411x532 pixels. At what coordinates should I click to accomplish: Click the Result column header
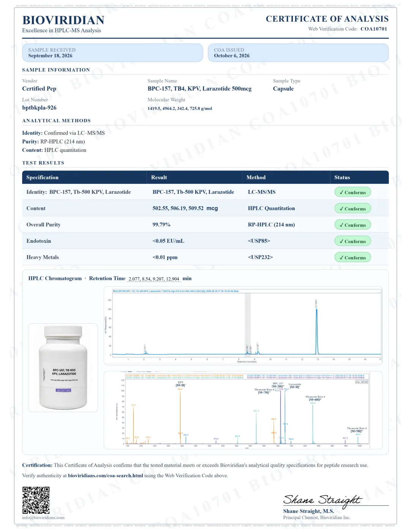[x=159, y=177]
